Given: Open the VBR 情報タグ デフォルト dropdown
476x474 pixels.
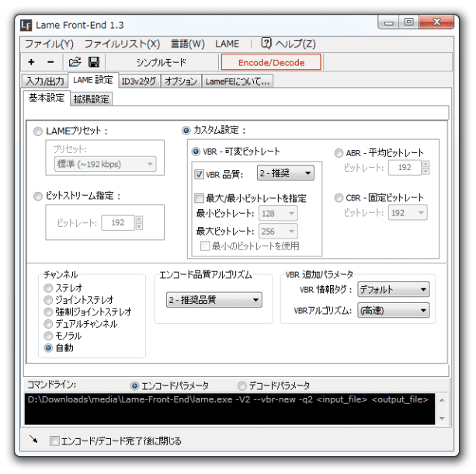Looking at the screenshot, I should click(x=394, y=289).
